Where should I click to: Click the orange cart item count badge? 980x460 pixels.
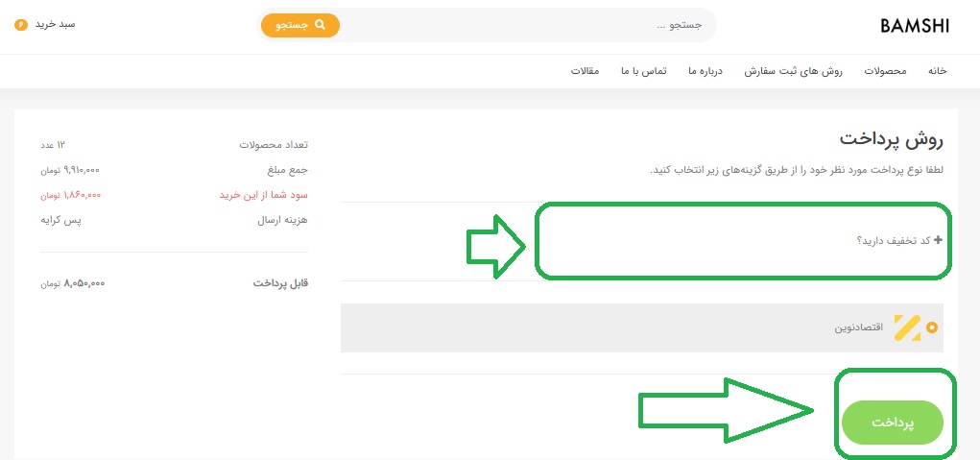[21, 24]
